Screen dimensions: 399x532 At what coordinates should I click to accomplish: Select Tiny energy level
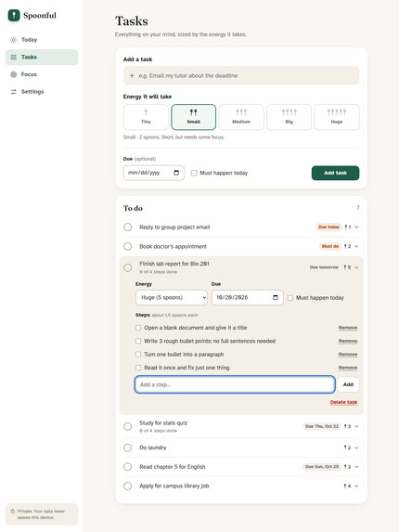pyautogui.click(x=146, y=117)
